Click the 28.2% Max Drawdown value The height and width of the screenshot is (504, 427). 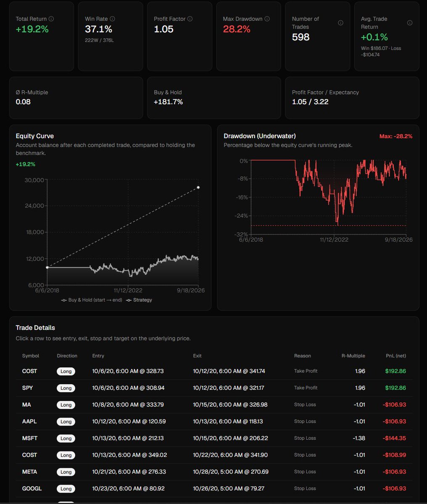pos(237,29)
